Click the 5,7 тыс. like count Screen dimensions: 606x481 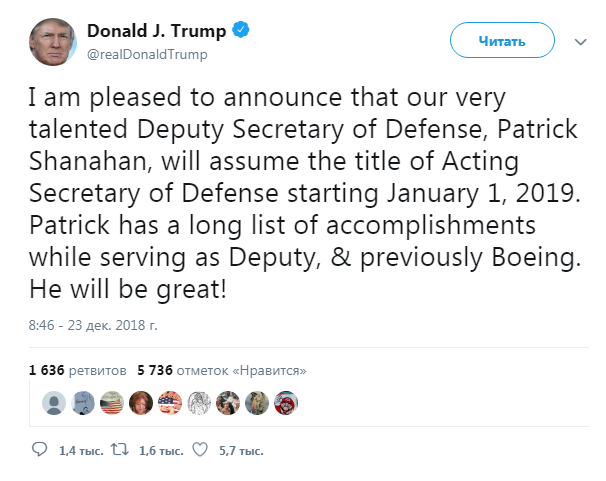pyautogui.click(x=239, y=451)
